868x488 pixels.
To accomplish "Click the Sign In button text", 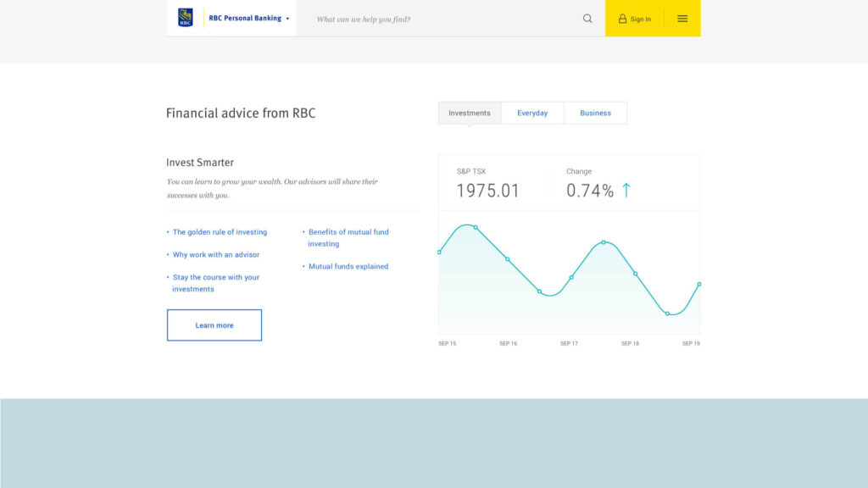I will (641, 19).
